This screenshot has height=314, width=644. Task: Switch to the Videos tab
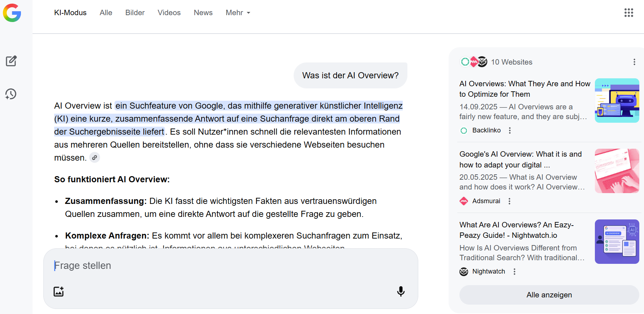point(169,13)
